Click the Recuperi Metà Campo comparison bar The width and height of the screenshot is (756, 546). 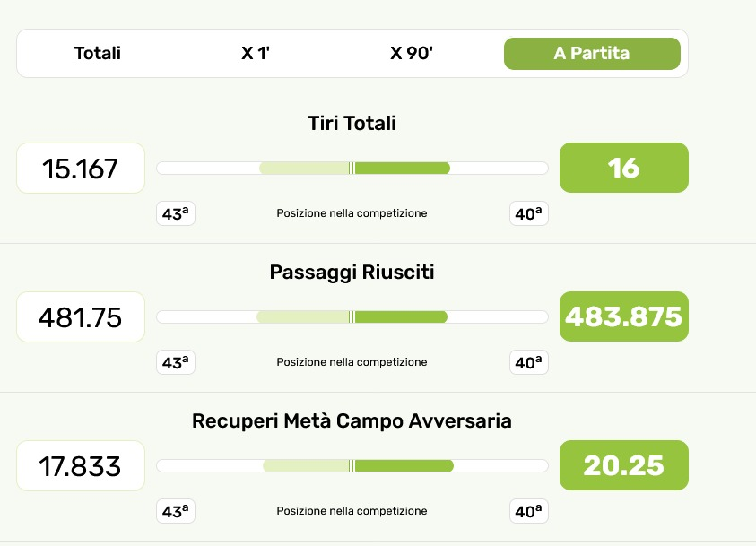coord(352,465)
